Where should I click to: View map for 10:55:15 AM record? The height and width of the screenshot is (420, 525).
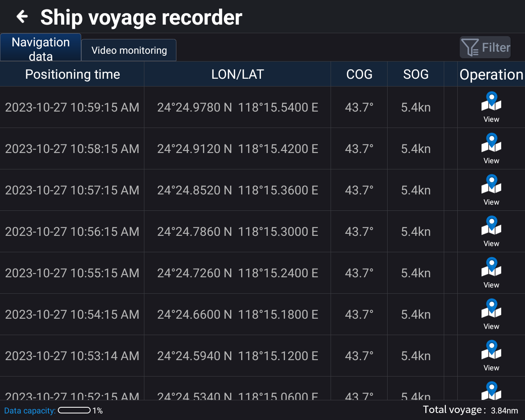(491, 273)
